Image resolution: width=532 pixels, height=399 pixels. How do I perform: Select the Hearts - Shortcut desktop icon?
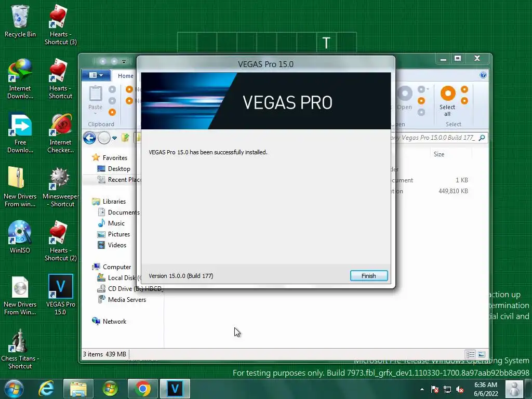pos(60,79)
